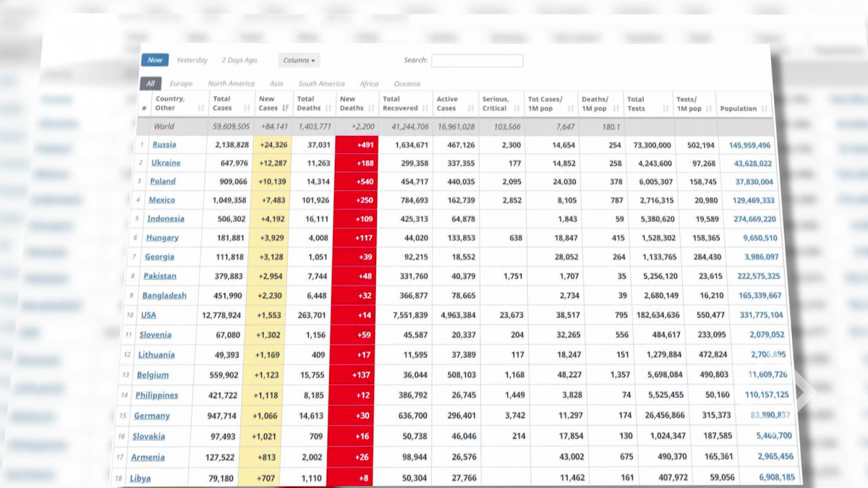Sort the Active Cases column
This screenshot has width=868, height=488.
[470, 108]
